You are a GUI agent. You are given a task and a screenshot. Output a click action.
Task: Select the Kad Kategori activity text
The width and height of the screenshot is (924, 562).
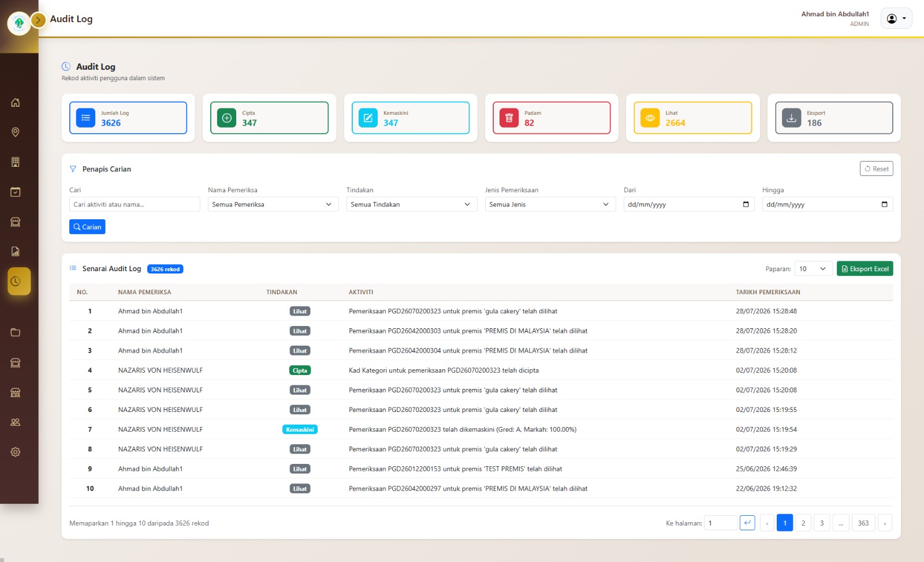444,370
